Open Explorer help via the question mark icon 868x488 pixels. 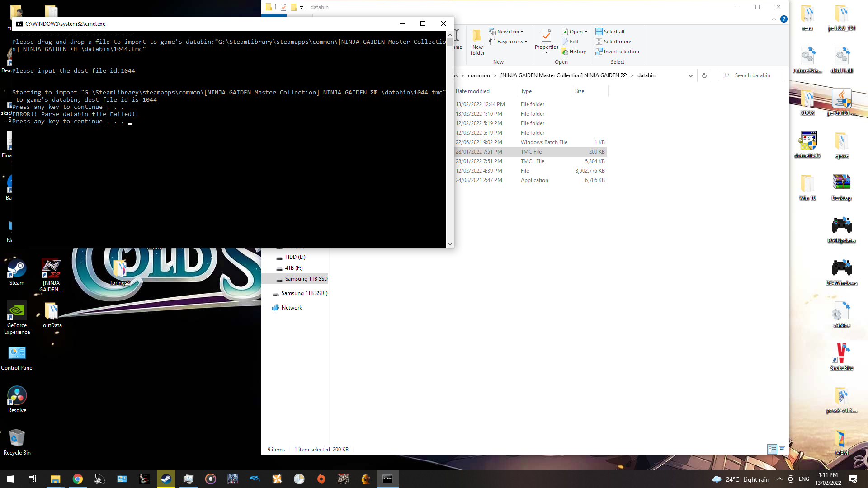coord(784,19)
